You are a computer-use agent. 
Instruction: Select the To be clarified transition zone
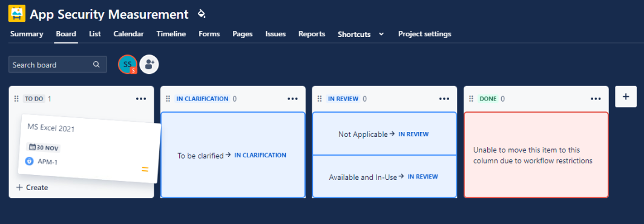[x=233, y=155]
